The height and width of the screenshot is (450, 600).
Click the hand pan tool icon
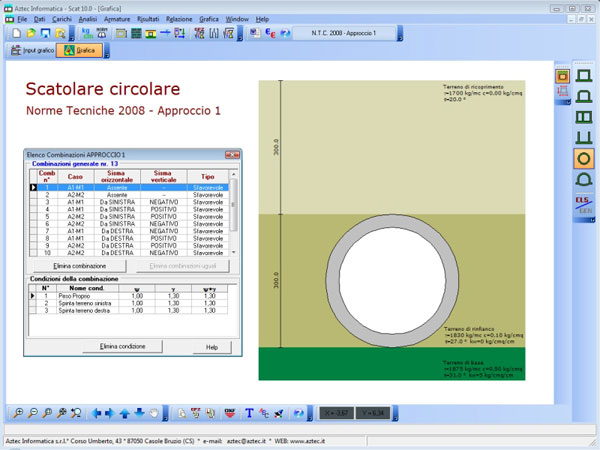click(x=154, y=413)
